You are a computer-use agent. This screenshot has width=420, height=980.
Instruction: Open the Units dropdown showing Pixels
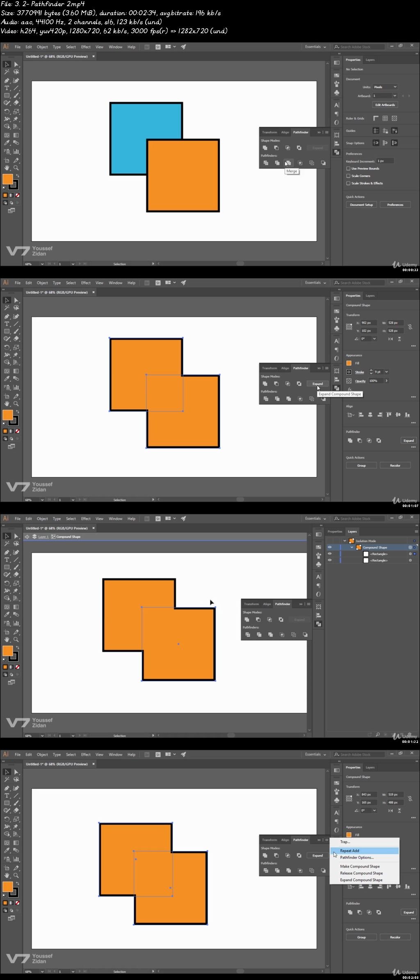coord(385,87)
